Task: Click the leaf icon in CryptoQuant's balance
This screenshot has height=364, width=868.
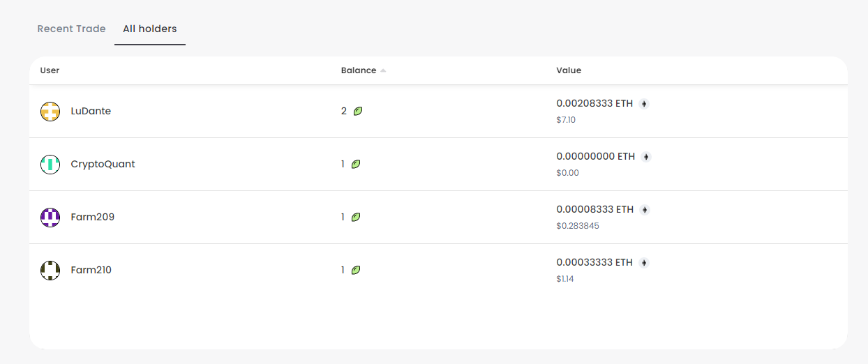Action: click(356, 164)
